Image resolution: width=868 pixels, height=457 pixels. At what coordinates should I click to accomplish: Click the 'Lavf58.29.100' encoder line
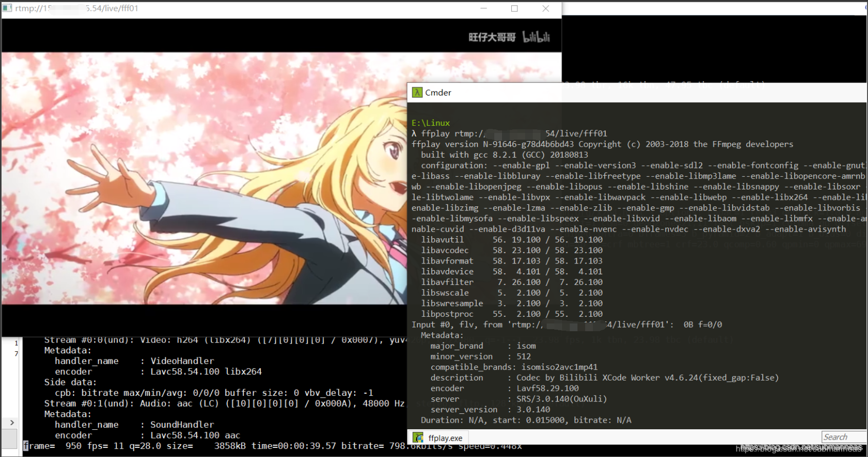click(505, 389)
